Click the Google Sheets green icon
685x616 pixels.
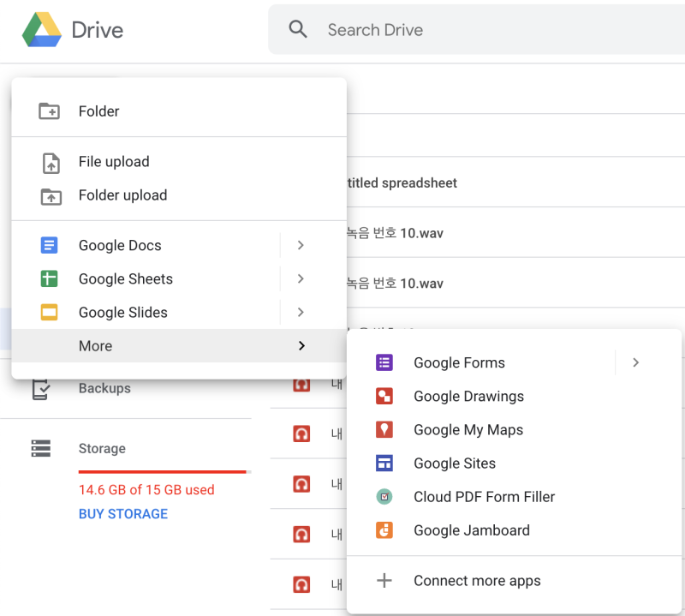(x=50, y=278)
